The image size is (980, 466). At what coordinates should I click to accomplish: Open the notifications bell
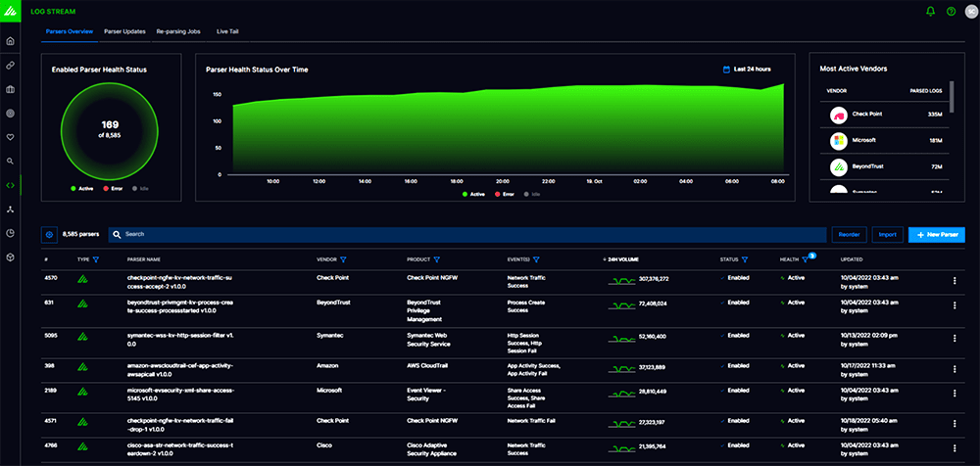(931, 11)
